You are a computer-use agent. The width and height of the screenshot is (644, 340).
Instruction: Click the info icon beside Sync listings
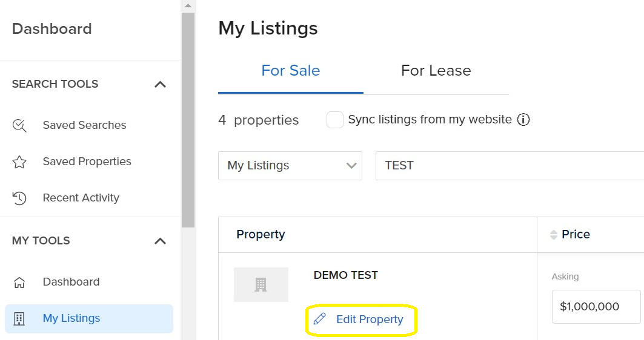point(523,120)
